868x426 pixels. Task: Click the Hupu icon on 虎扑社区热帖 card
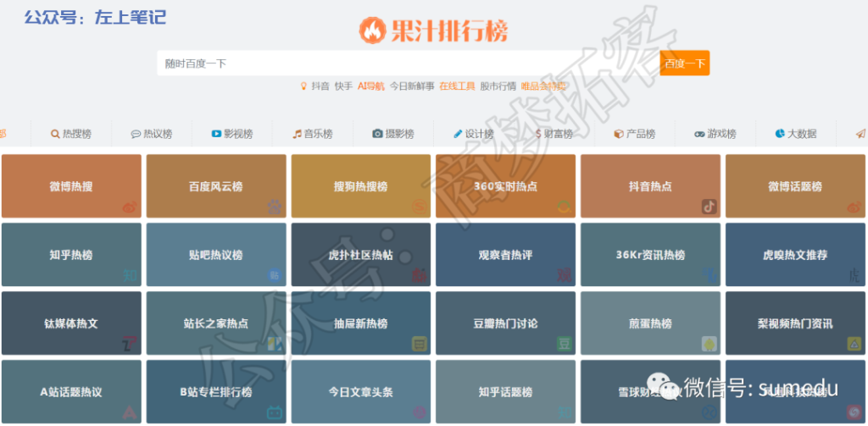pyautogui.click(x=420, y=275)
